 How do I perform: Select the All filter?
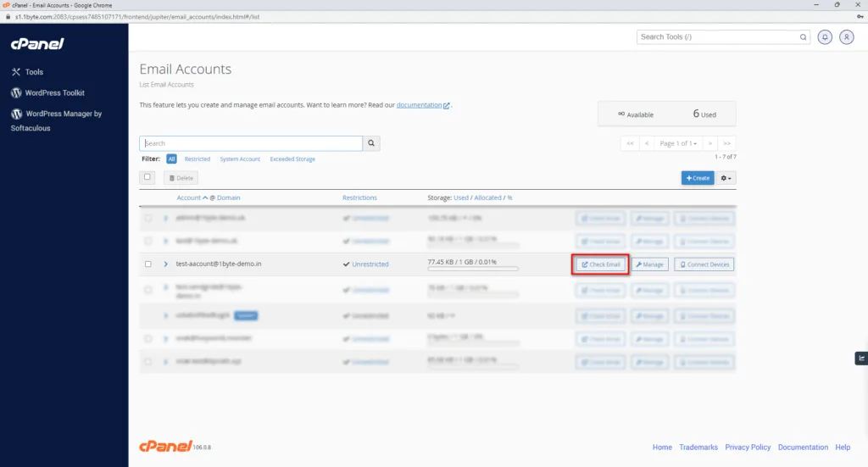coord(171,158)
